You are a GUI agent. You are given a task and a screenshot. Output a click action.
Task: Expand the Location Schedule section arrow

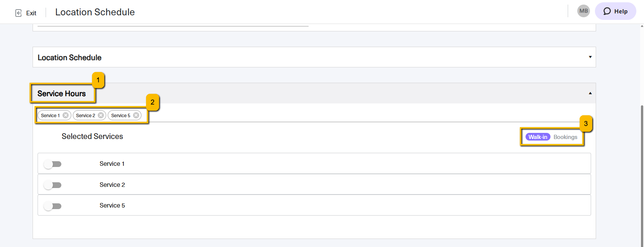590,57
